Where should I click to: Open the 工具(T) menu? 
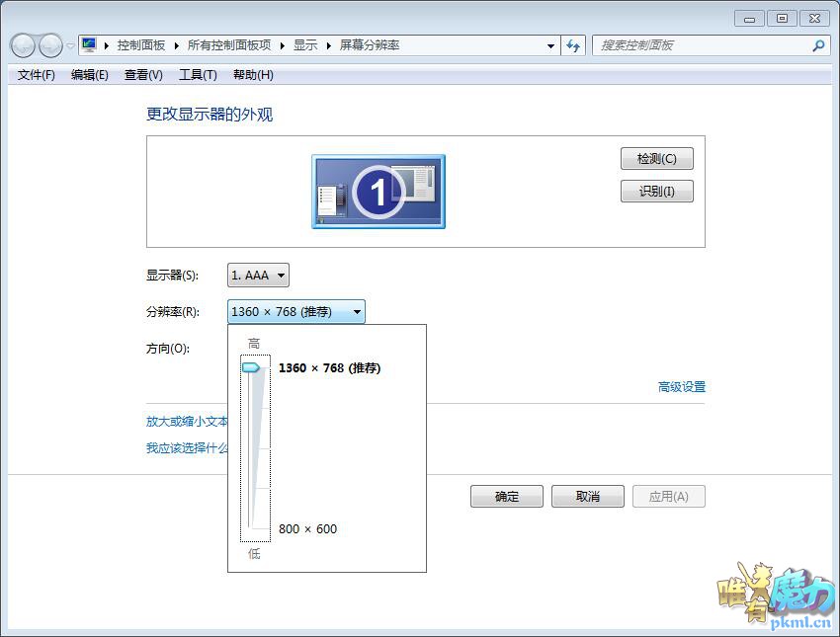pyautogui.click(x=198, y=75)
